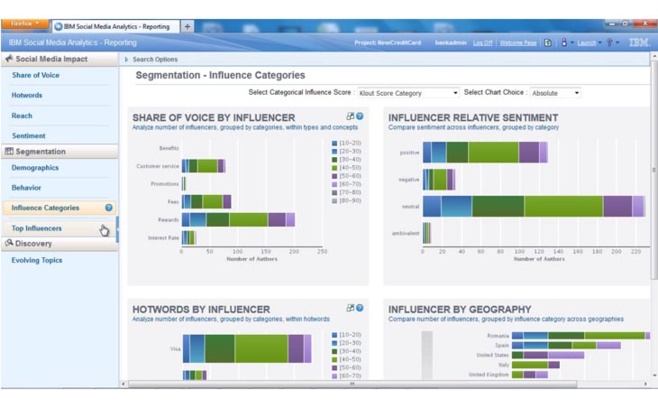Screen dimensions: 658x408
Task: Click export icon in Hotwords by Influencer panel
Action: (x=350, y=308)
